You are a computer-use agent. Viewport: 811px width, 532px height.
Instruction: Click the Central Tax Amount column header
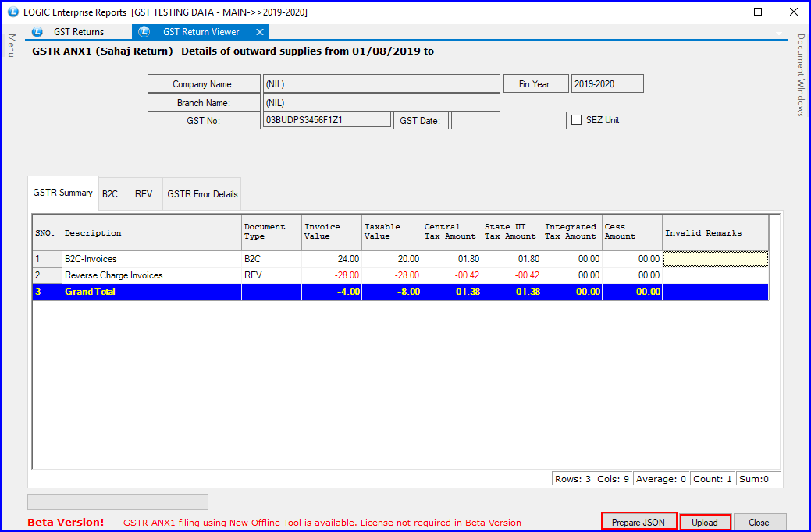[451, 233]
